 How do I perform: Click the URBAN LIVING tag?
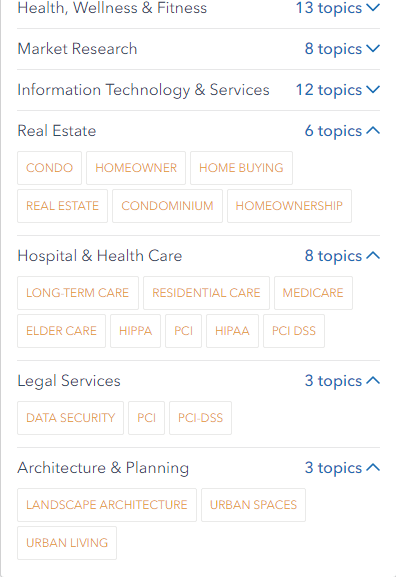pos(67,543)
